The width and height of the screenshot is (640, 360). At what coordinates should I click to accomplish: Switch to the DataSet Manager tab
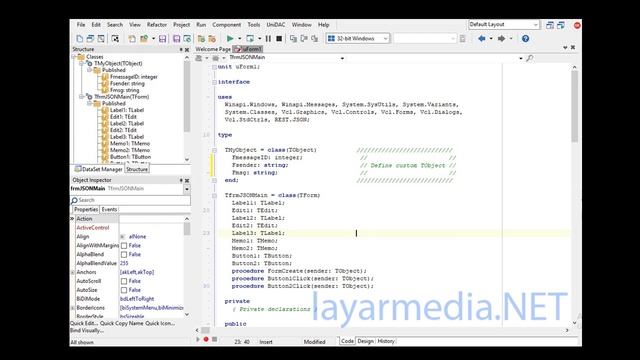[x=98, y=169]
